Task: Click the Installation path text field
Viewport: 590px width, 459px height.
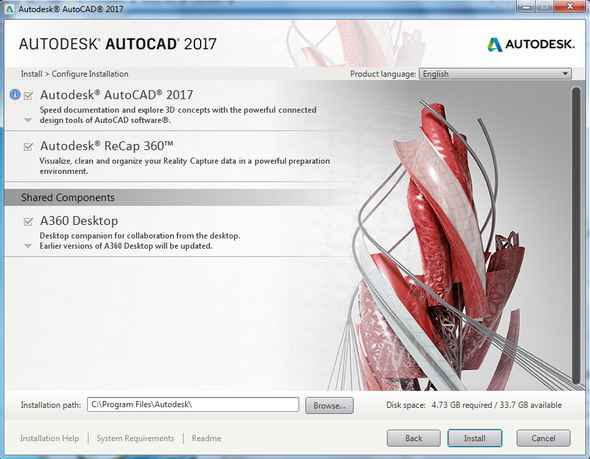Action: [193, 405]
